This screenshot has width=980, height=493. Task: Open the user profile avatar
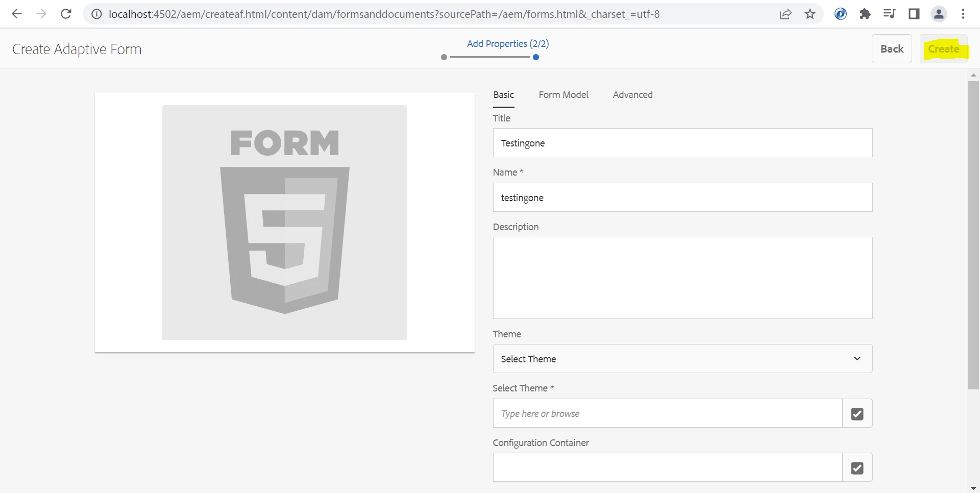pos(939,14)
